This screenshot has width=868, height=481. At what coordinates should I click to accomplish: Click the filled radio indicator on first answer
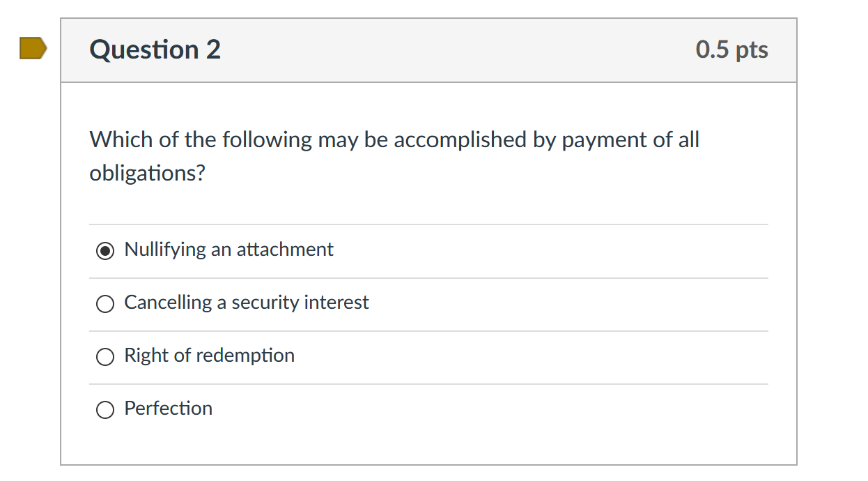coord(104,250)
